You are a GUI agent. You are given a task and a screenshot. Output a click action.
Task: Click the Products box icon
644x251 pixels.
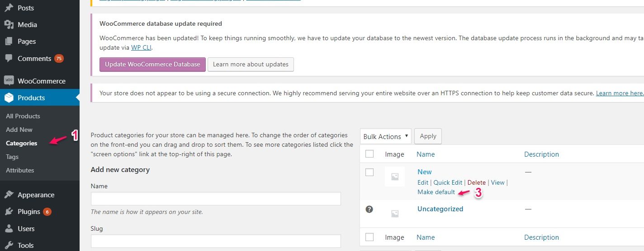click(x=9, y=98)
